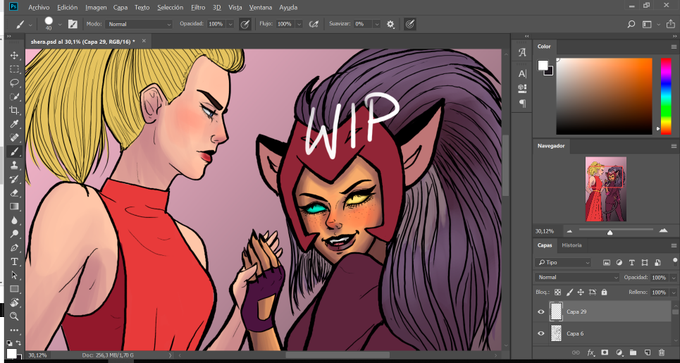Screen dimensions: 680x363
Task: Select the Gradient tool
Action: 14,206
